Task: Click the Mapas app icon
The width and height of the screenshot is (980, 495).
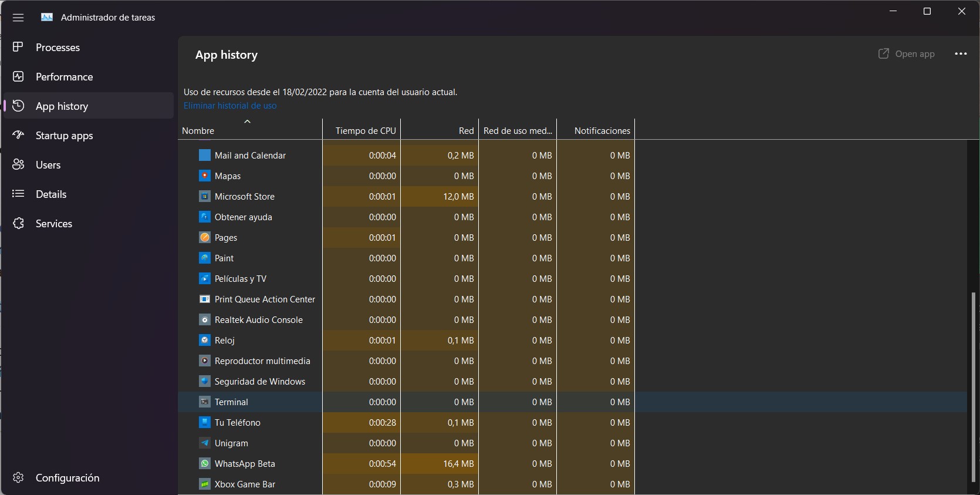Action: pos(205,176)
